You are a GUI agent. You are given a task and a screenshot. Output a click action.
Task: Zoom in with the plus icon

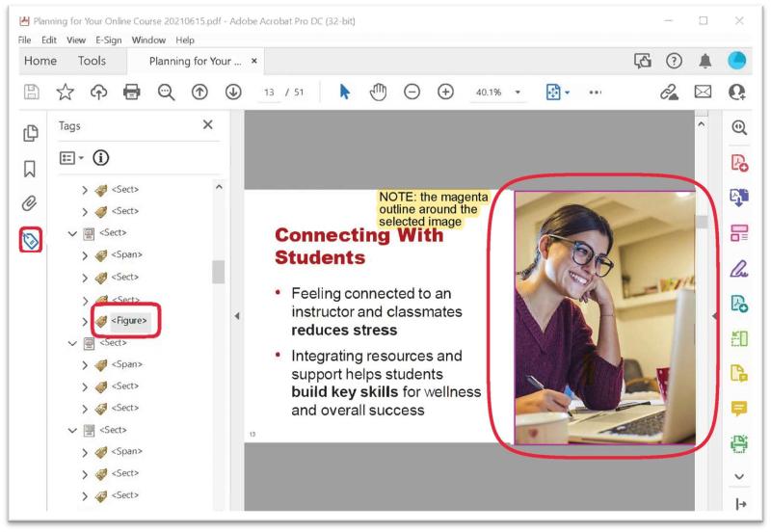tap(445, 92)
